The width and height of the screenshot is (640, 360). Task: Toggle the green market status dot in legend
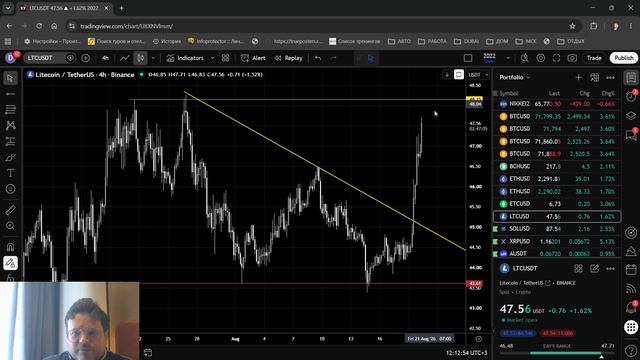pyautogui.click(x=142, y=75)
